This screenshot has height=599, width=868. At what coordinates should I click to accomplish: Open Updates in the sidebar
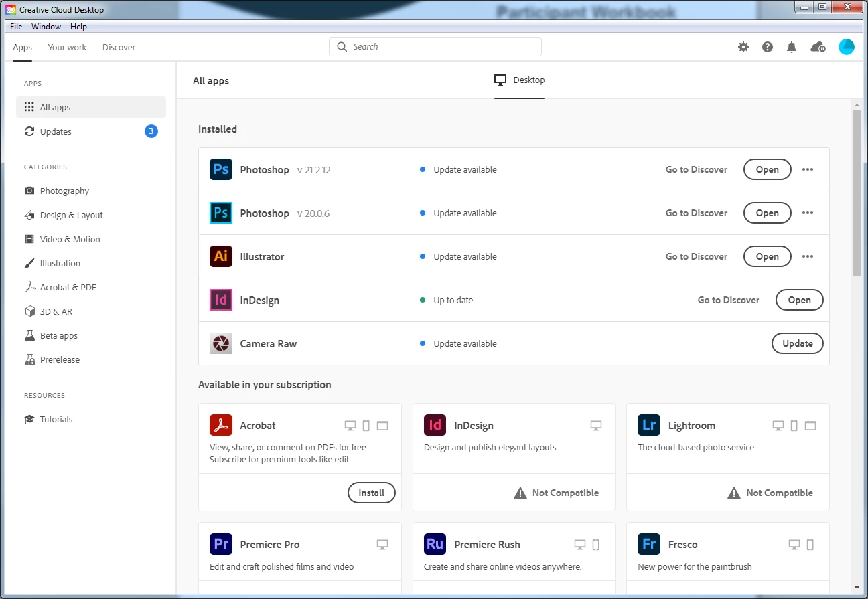tap(91, 131)
